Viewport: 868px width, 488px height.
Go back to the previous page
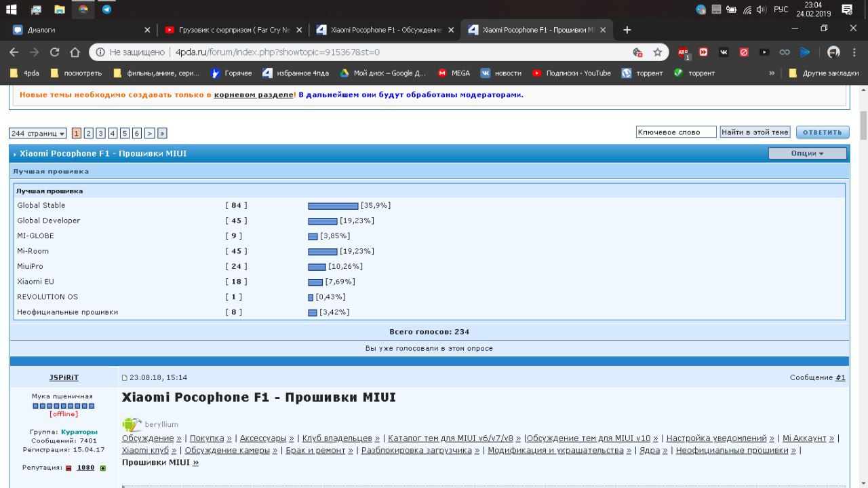coord(14,52)
